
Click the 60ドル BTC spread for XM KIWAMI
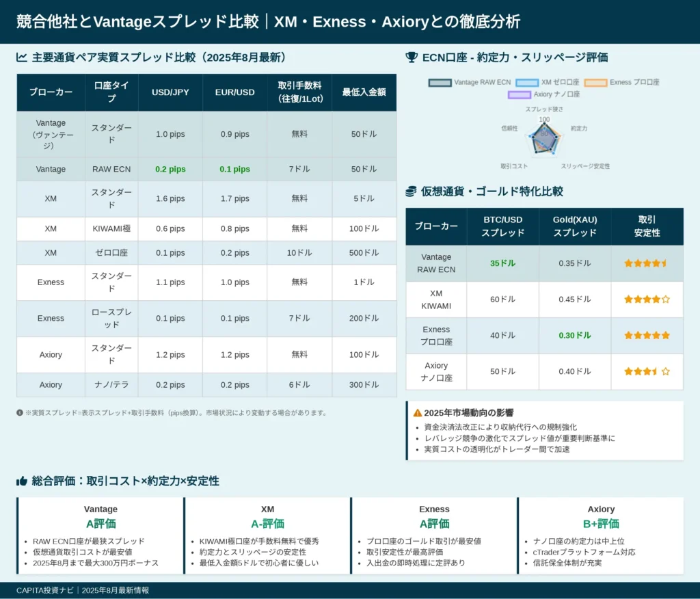(x=502, y=299)
